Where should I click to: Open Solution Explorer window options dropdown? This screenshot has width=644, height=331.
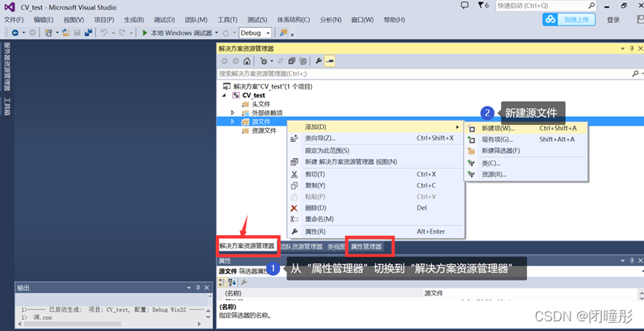click(x=623, y=48)
